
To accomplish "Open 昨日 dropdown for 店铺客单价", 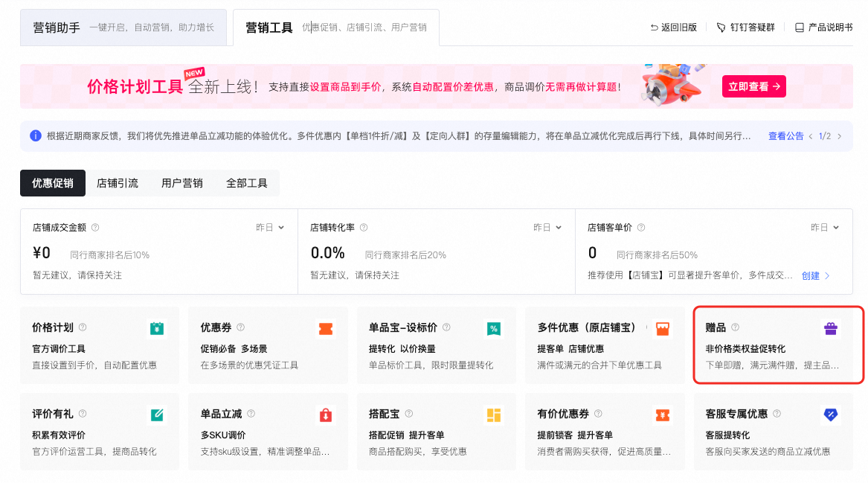I will (824, 227).
